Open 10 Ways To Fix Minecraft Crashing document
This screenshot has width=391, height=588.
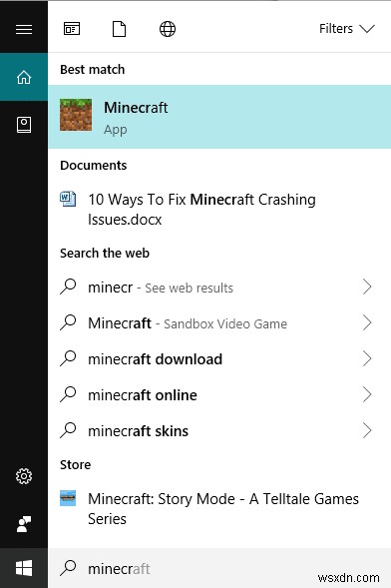(219, 210)
